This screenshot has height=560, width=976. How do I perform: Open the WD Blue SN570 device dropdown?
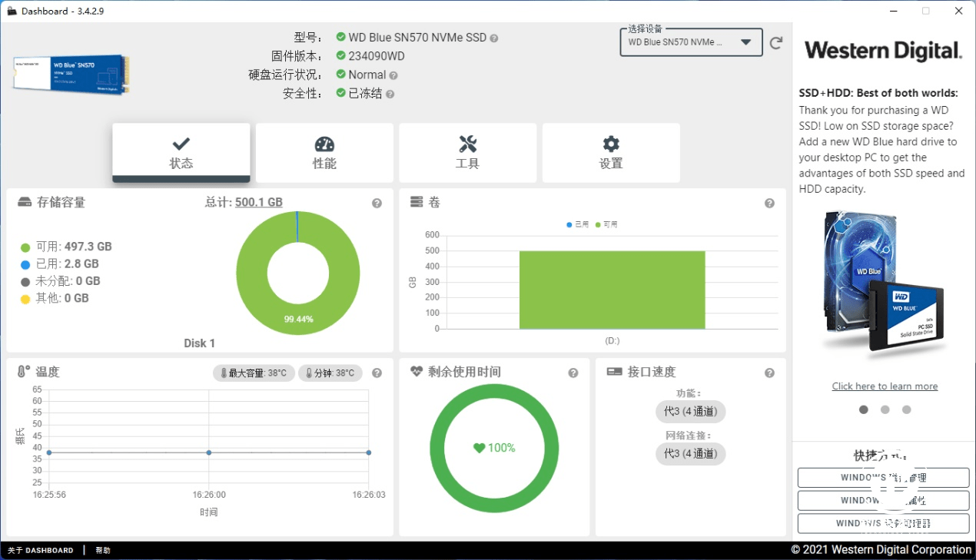[x=689, y=42]
